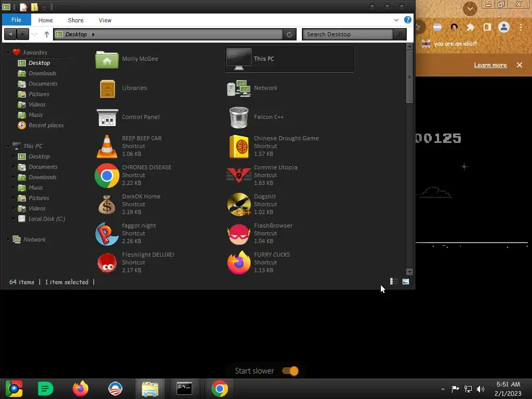Open Chrome three-dot menu
532x399 pixels.
521,27
